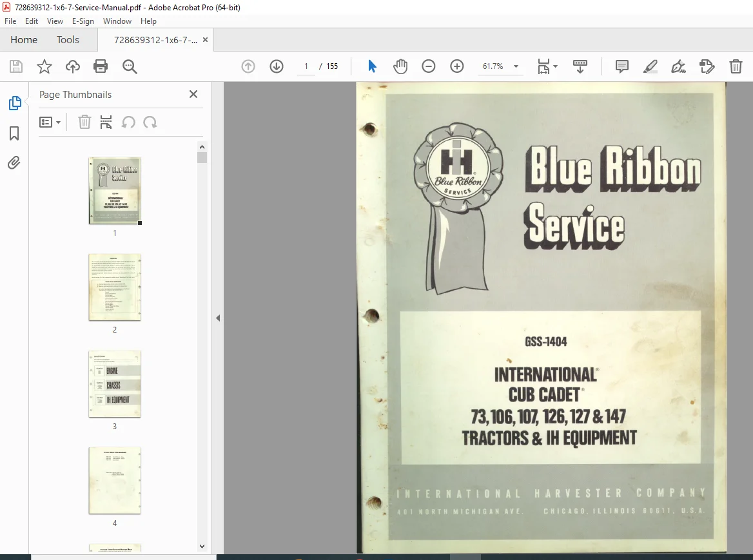Open the sign document pen tool
This screenshot has height=560, width=753.
click(x=678, y=66)
